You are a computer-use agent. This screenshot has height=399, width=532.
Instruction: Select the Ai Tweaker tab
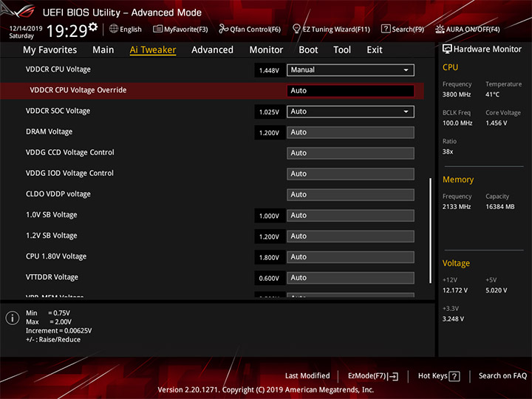click(153, 50)
